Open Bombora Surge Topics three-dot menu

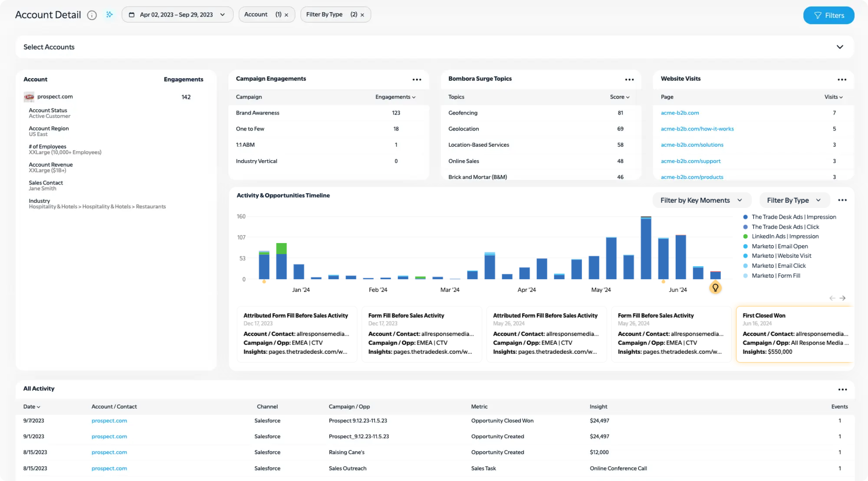tap(629, 79)
